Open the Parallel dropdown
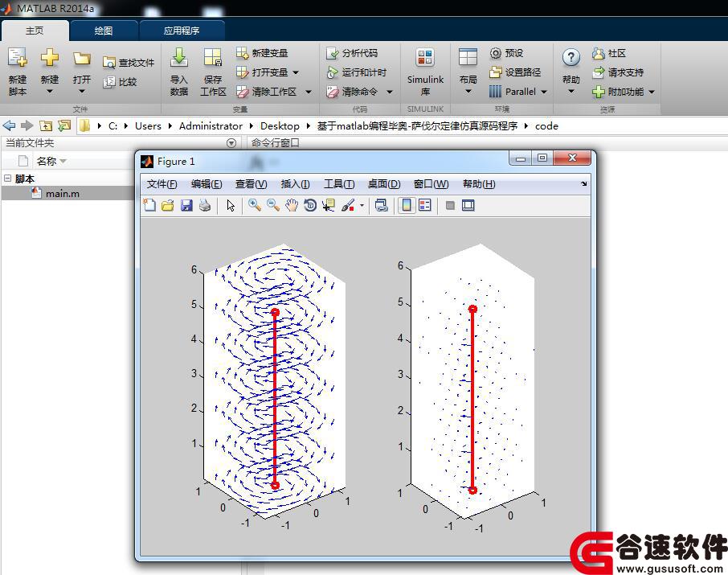Image resolution: width=728 pixels, height=575 pixels. click(x=518, y=92)
